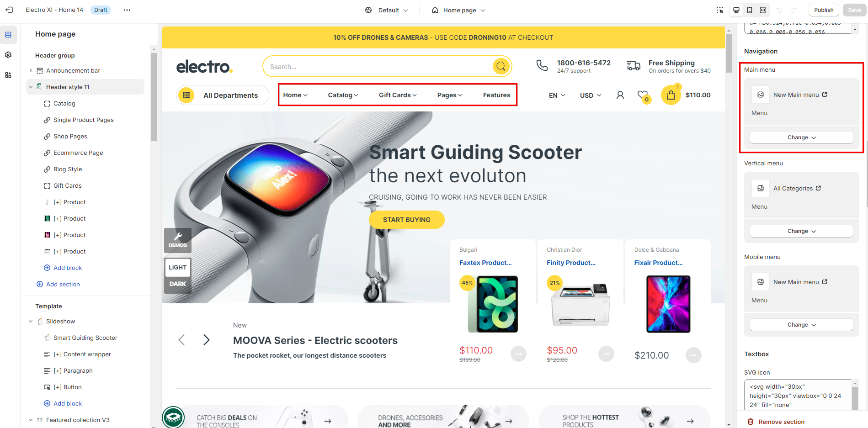Click inside the SVG icon text box
This screenshot has height=428, width=868.
click(799, 396)
